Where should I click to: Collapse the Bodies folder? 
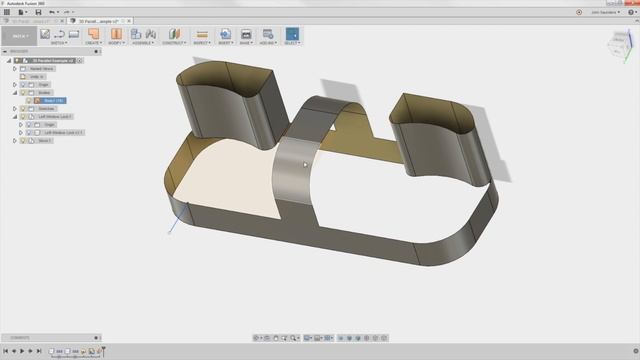coord(15,93)
